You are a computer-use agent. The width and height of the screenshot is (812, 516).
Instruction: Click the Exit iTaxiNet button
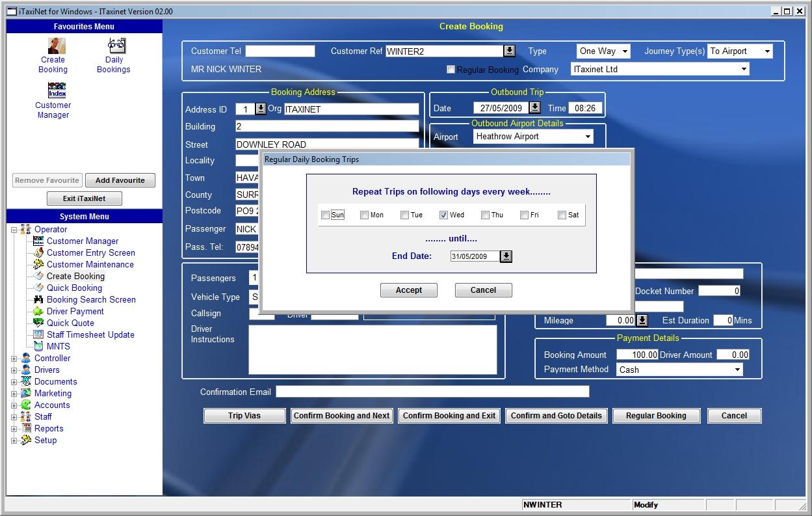pos(84,198)
